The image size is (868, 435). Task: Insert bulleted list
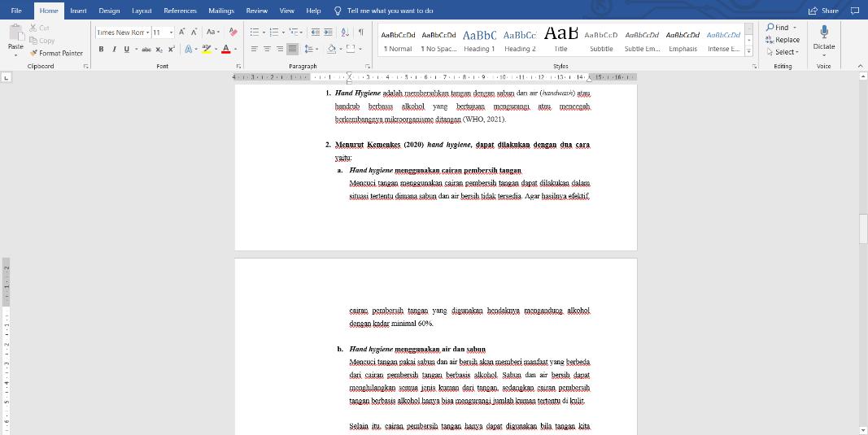click(x=254, y=32)
